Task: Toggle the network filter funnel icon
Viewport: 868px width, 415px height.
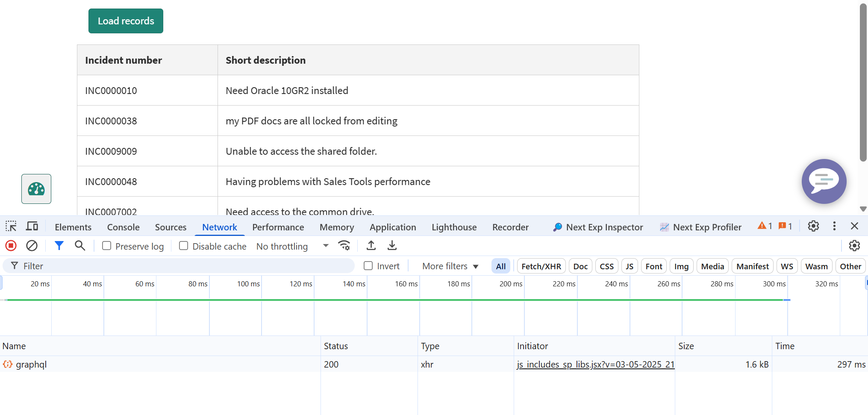Action: point(59,246)
